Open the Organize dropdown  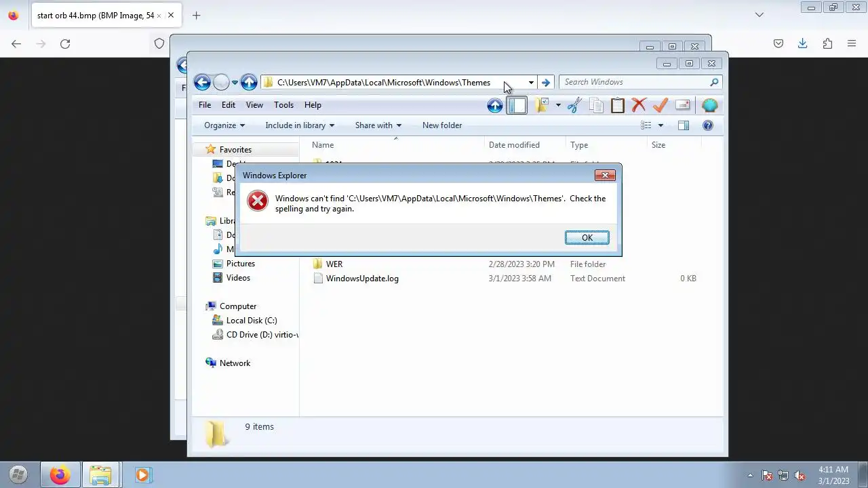[224, 125]
